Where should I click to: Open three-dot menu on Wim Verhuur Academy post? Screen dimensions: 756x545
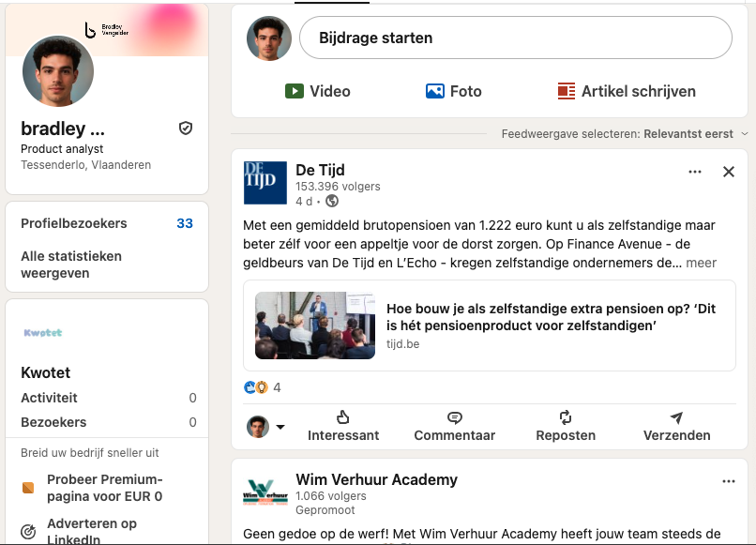(x=729, y=481)
